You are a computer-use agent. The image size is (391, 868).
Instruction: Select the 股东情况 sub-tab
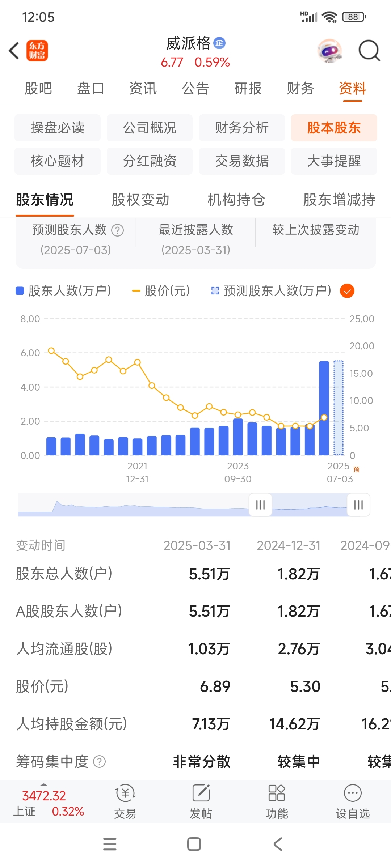tap(45, 200)
